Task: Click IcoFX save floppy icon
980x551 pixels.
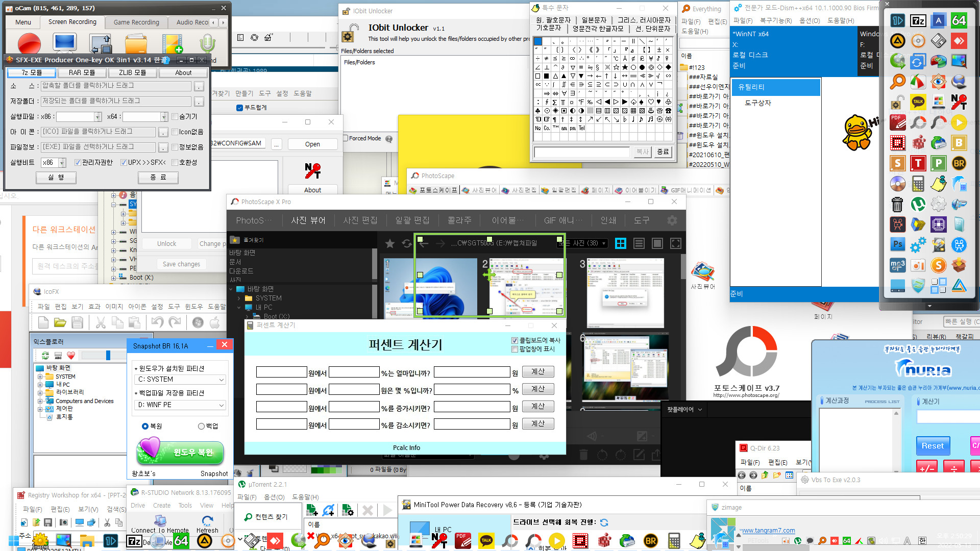Action: pyautogui.click(x=77, y=322)
